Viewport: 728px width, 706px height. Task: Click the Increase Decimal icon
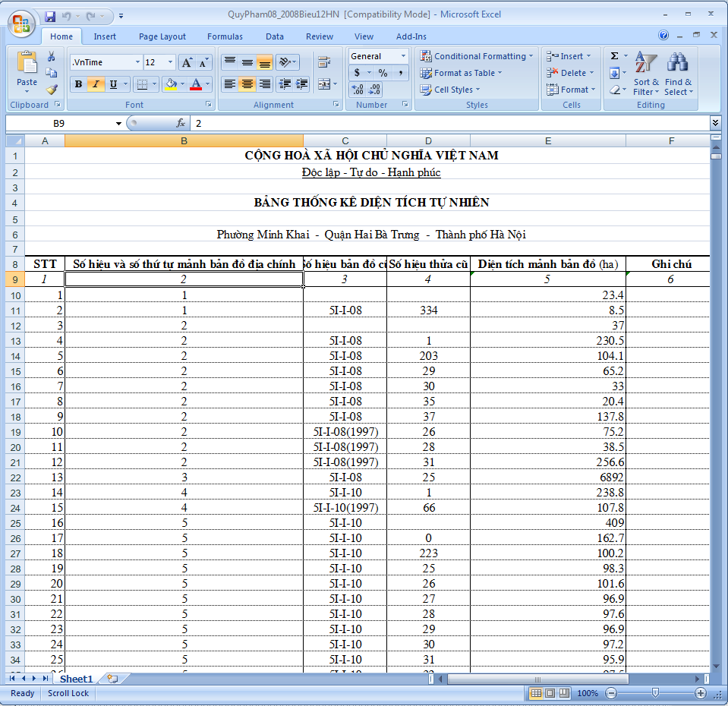click(x=358, y=90)
